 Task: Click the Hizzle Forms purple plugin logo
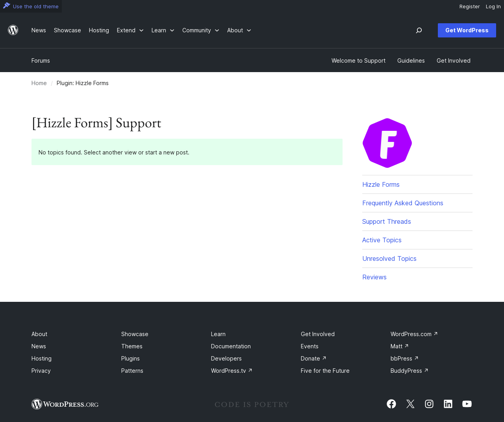pyautogui.click(x=387, y=143)
